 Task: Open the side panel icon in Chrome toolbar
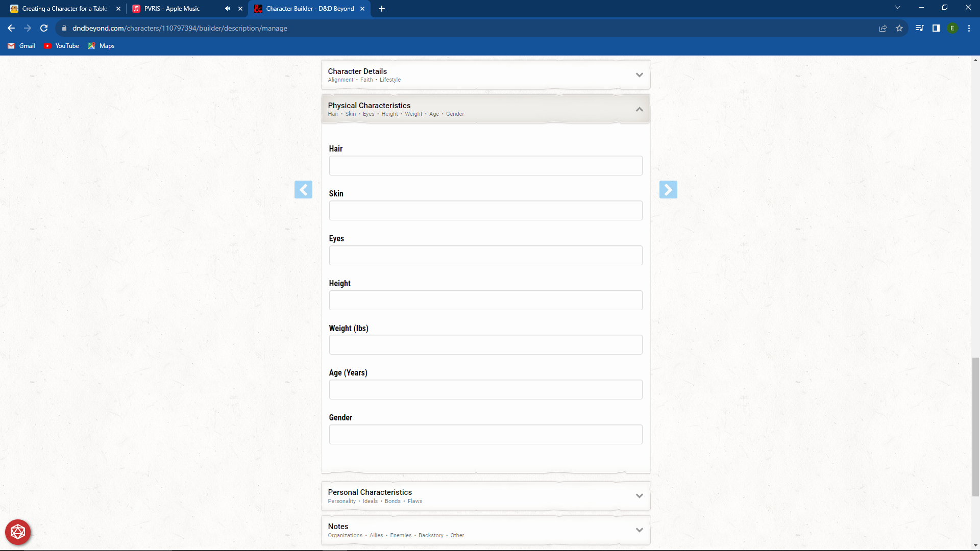coord(936,28)
